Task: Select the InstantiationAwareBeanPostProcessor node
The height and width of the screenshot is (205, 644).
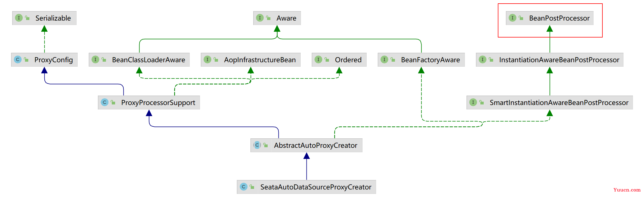Action: tap(550, 60)
